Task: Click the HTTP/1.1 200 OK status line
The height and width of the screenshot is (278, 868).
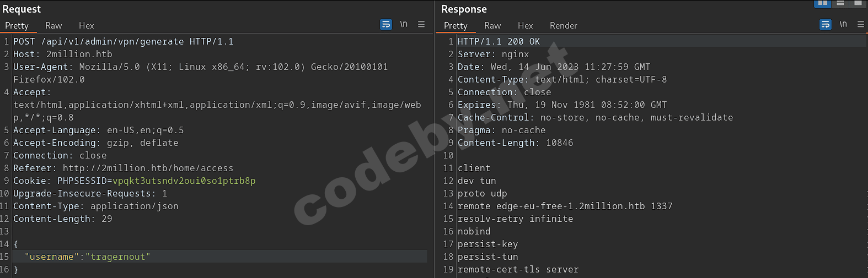Action: point(499,41)
